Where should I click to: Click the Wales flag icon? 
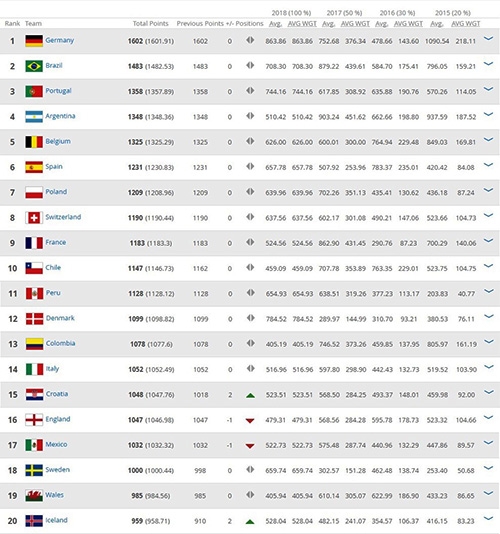pyautogui.click(x=34, y=496)
